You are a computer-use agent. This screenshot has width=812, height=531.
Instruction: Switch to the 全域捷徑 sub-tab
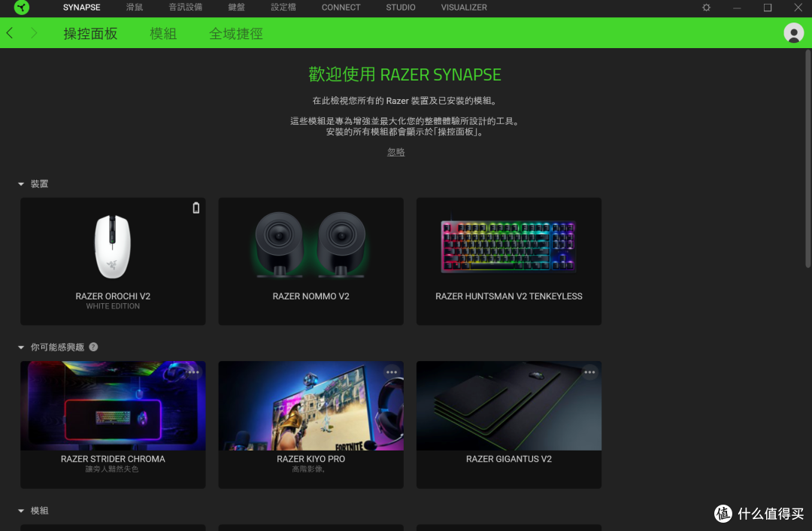click(235, 34)
